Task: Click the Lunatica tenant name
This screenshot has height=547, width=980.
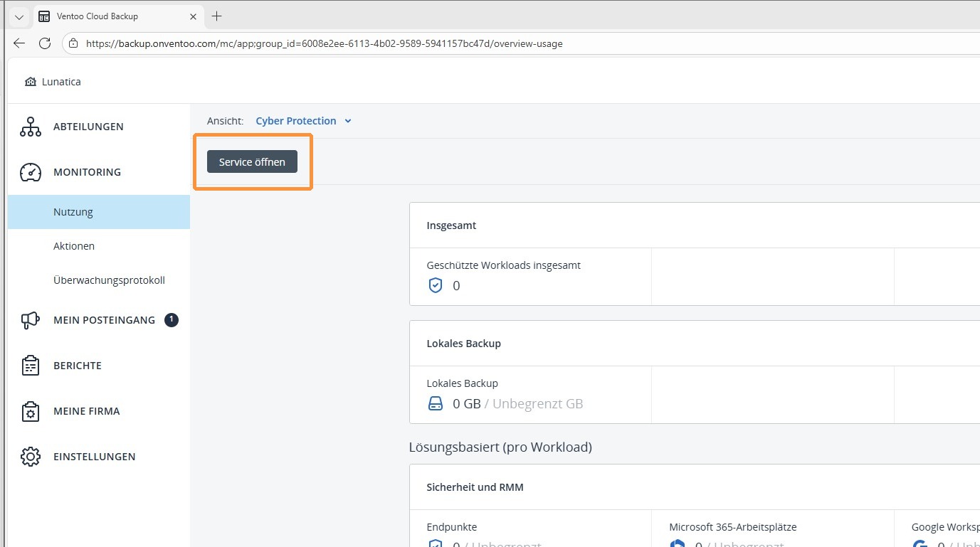Action: click(61, 82)
